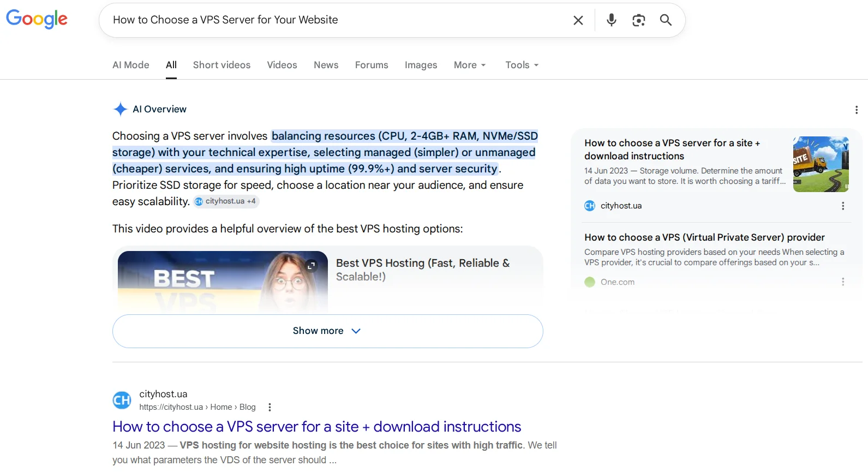The height and width of the screenshot is (472, 868).
Task: Click the Best VPS Hosting video title
Action: click(x=423, y=270)
